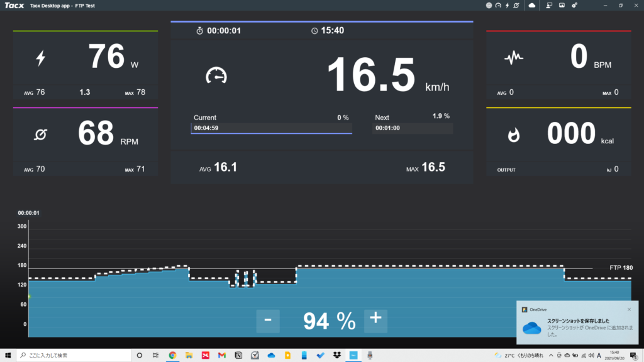The image size is (644, 362).
Task: Click the calories flame icon
Action: (x=514, y=133)
